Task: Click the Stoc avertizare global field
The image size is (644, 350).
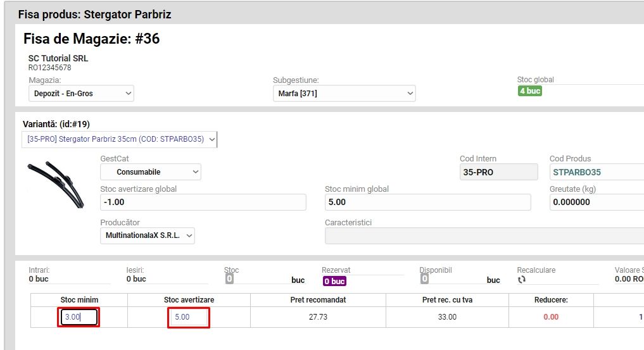Action: click(203, 202)
